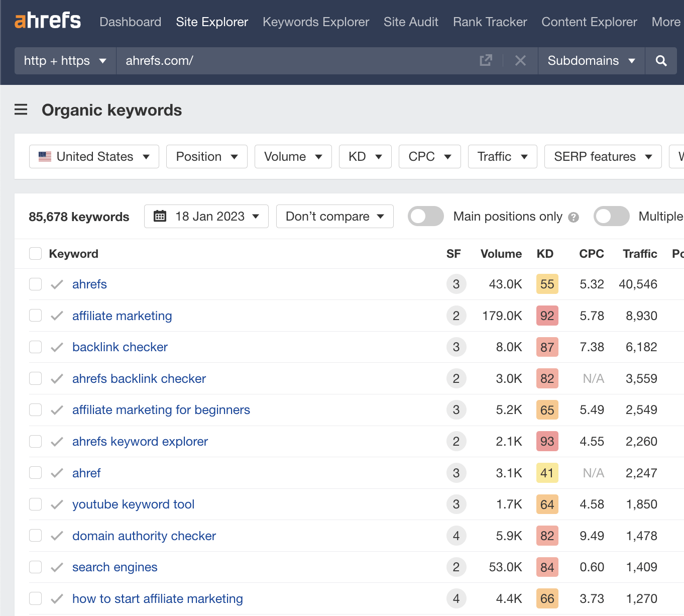Go to Keywords Explorer
684x616 pixels.
[x=315, y=22]
